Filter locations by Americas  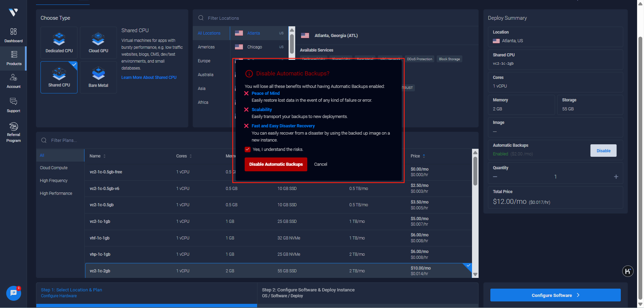pyautogui.click(x=206, y=47)
